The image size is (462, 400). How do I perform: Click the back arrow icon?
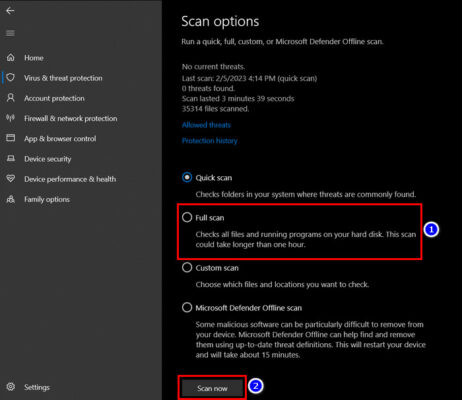(10, 11)
